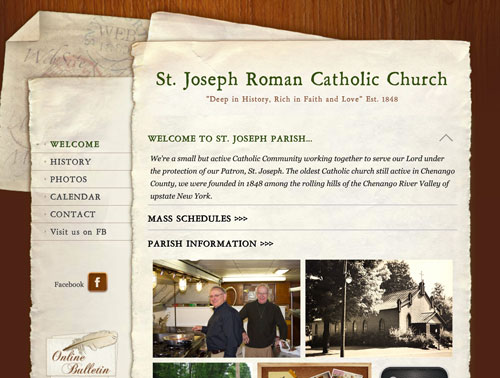The width and height of the screenshot is (500, 378).
Task: Click the Facebook text label
Action: coord(69,284)
